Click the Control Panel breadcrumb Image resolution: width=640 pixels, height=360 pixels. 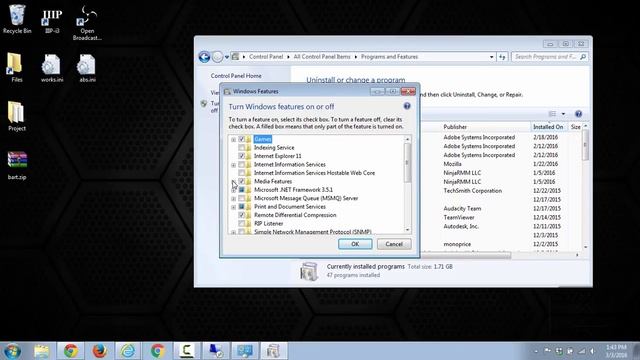pyautogui.click(x=266, y=57)
